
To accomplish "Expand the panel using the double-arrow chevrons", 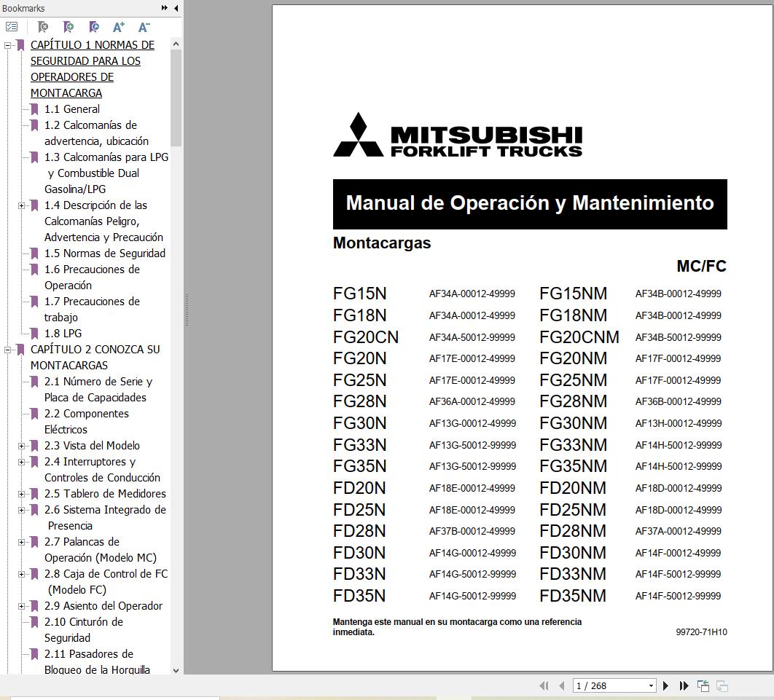I will coord(165,8).
